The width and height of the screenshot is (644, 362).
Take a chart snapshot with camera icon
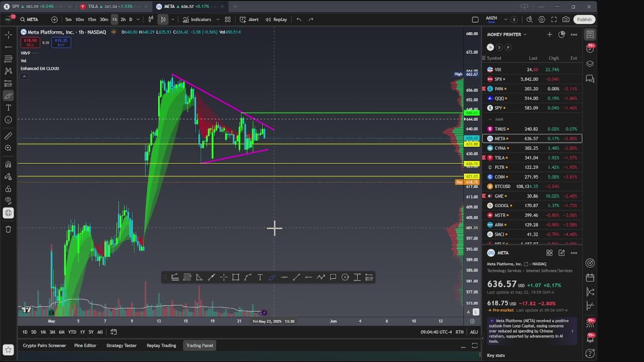(566, 20)
